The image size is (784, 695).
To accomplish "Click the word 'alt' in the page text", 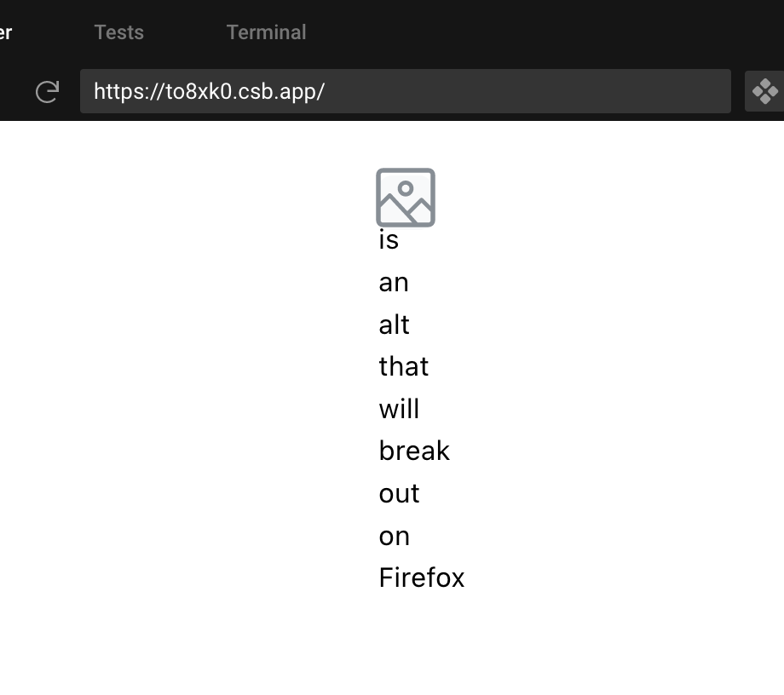I will [394, 325].
